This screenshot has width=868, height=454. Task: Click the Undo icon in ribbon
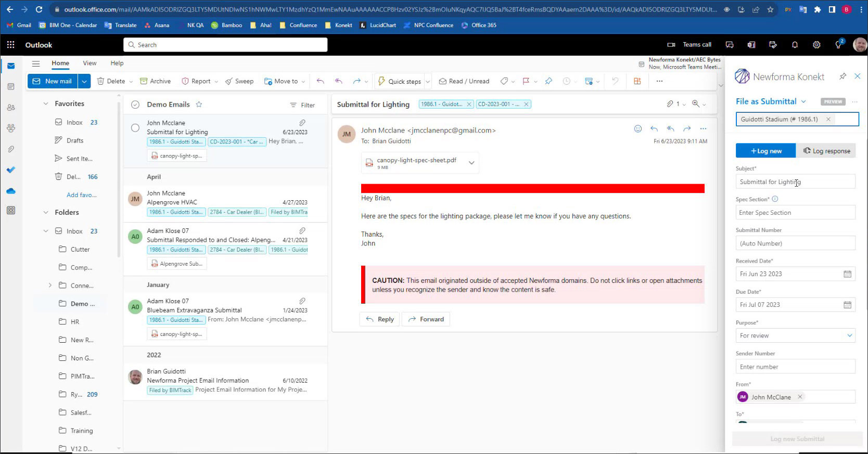615,81
